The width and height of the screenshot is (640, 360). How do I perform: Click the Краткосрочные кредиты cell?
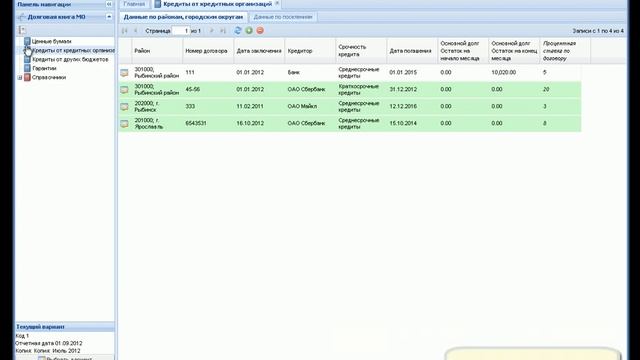click(x=358, y=89)
